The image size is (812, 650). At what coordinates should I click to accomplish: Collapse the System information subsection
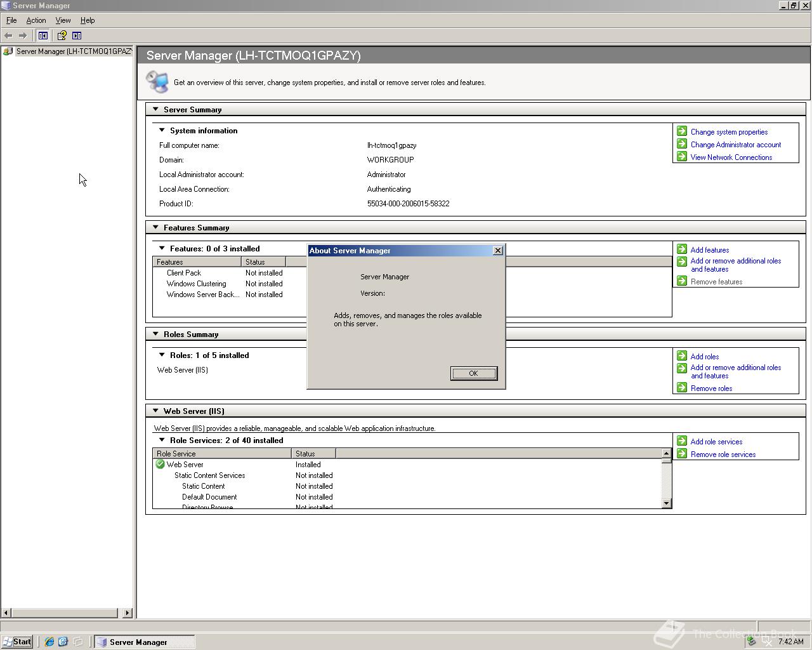[x=162, y=130]
